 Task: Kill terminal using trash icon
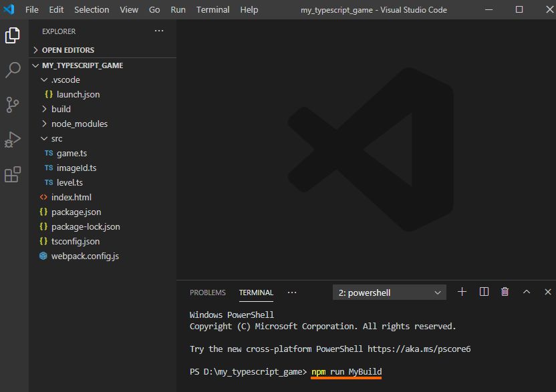[x=505, y=292]
